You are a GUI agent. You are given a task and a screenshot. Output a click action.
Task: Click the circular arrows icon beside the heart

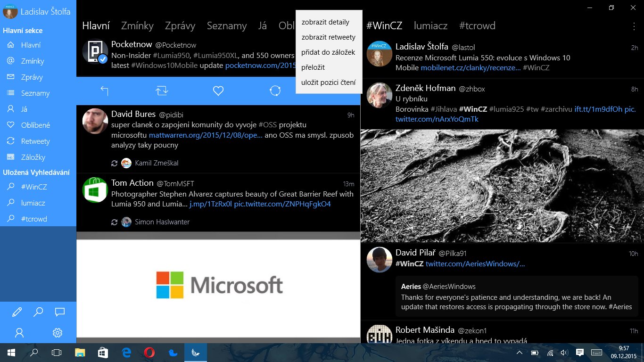point(275,91)
